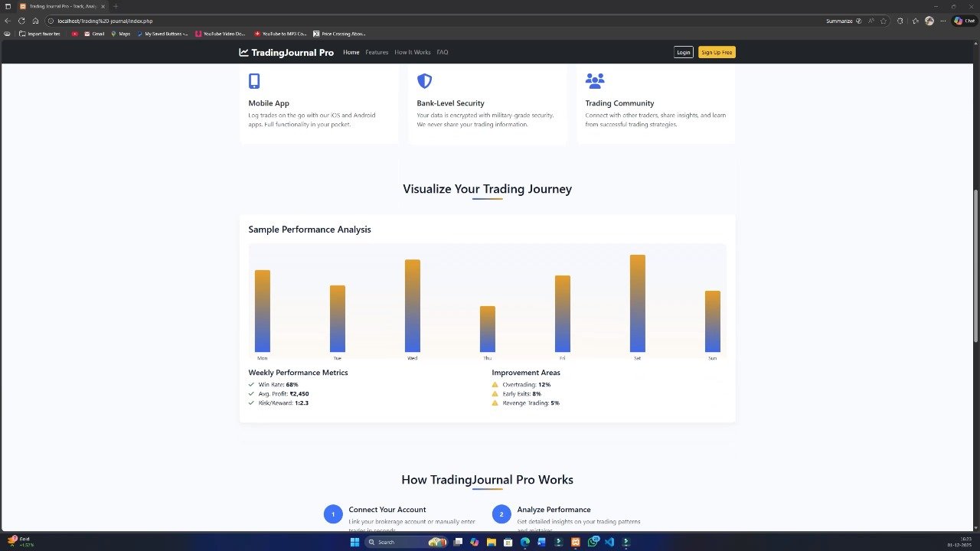Open the Features nav link
Image resolution: width=980 pixels, height=551 pixels.
point(377,53)
